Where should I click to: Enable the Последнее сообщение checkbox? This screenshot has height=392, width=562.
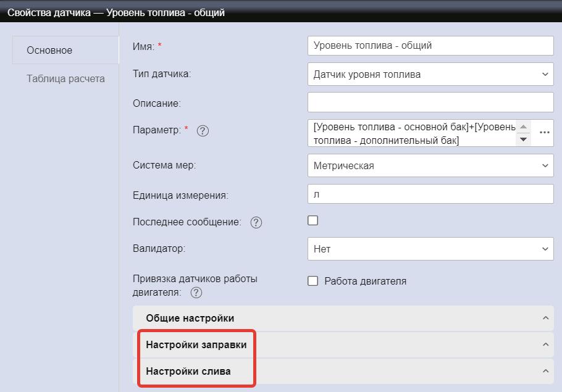coord(313,220)
